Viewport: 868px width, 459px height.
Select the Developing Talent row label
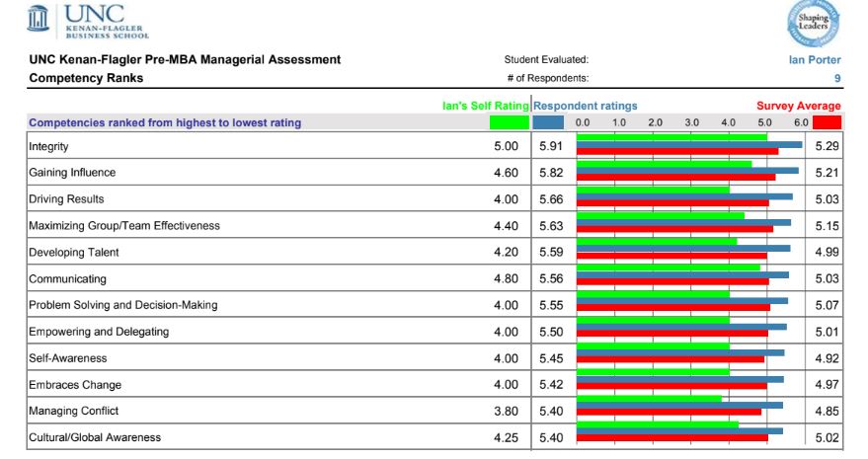pyautogui.click(x=74, y=253)
